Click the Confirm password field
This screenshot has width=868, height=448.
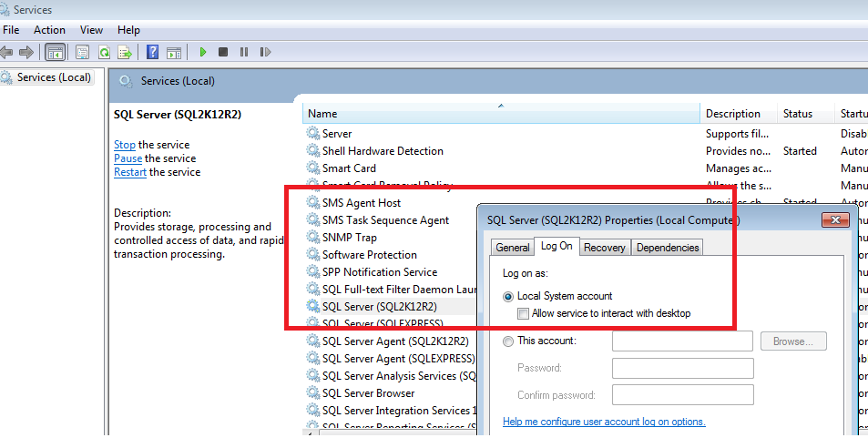click(x=682, y=395)
